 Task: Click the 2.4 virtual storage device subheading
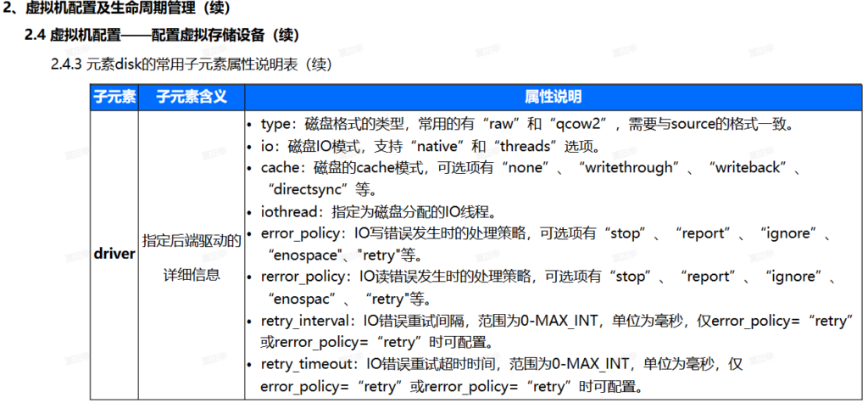point(161,36)
